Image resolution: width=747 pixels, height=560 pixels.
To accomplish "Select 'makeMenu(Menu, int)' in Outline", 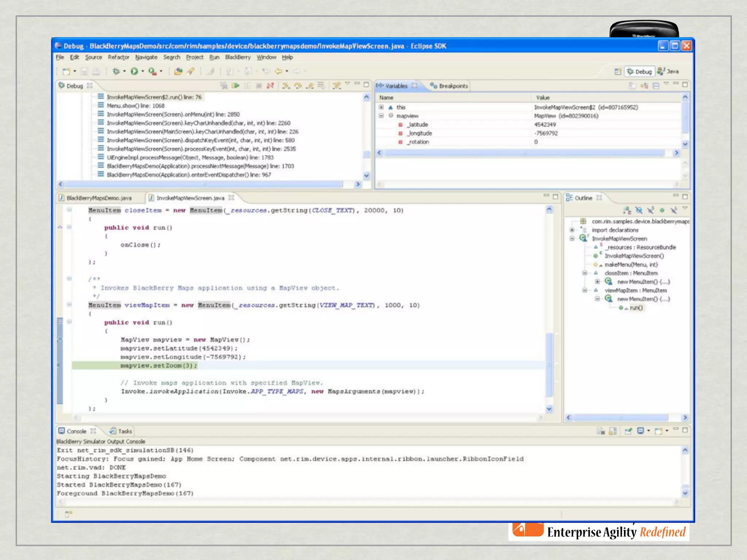I will [x=631, y=265].
